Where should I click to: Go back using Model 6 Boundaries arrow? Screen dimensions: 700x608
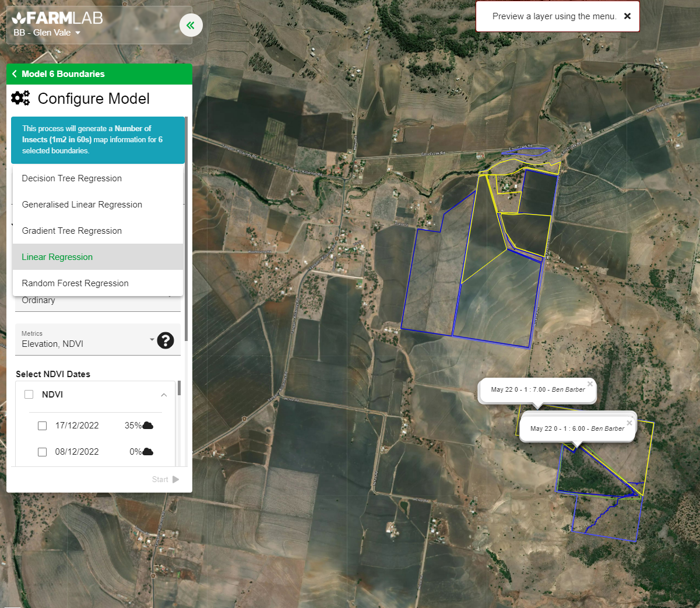click(15, 74)
